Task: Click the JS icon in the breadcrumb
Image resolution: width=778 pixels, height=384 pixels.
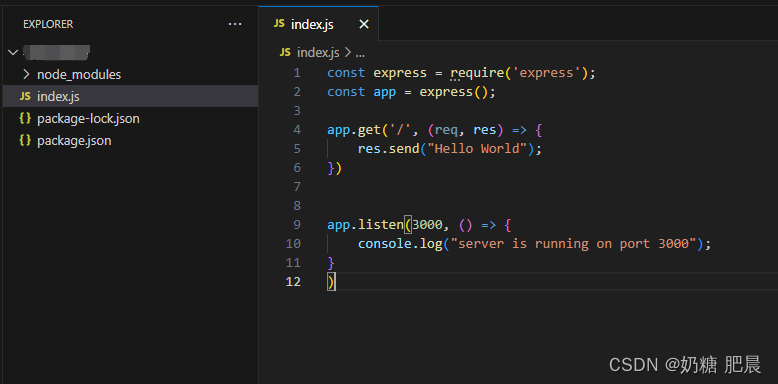Action: point(285,53)
